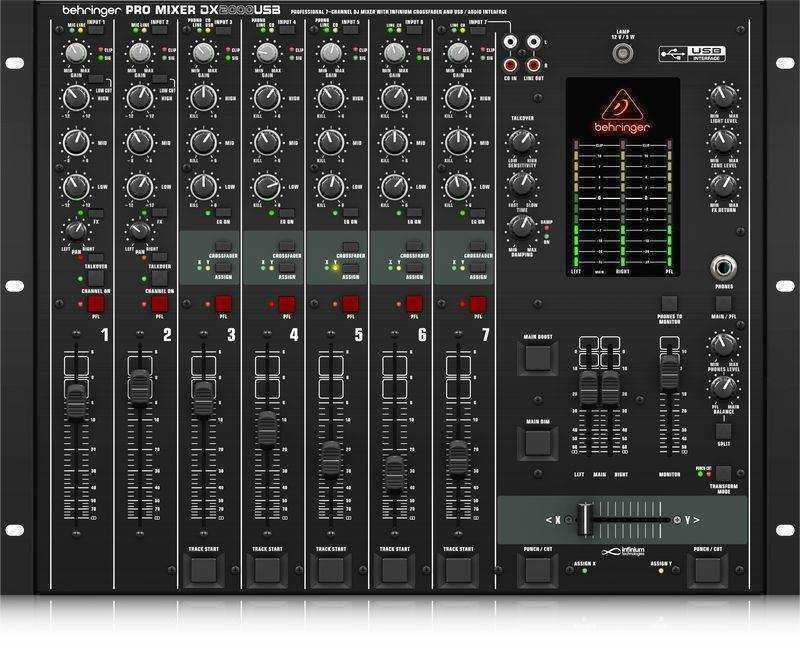Click the Main Right fader
The height and width of the screenshot is (647, 800).
(x=610, y=388)
